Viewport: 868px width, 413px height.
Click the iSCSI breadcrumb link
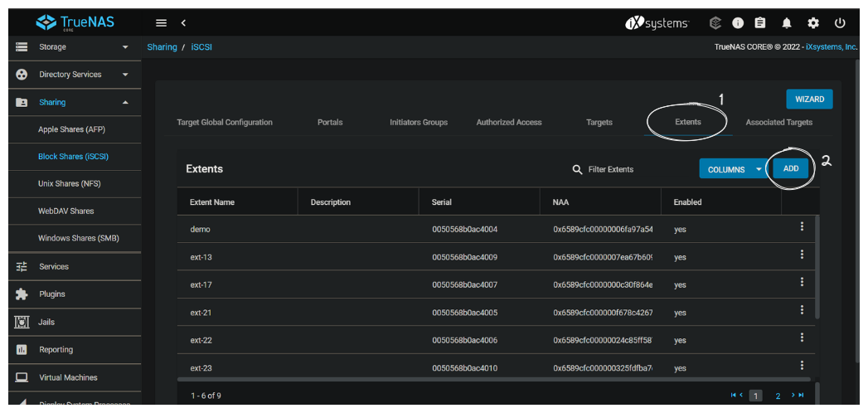click(x=201, y=47)
